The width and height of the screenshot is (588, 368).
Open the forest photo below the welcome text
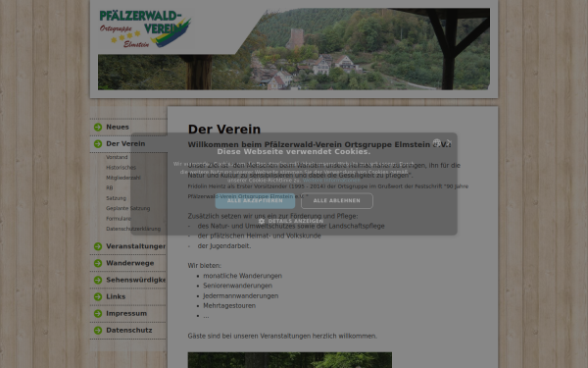click(290, 360)
